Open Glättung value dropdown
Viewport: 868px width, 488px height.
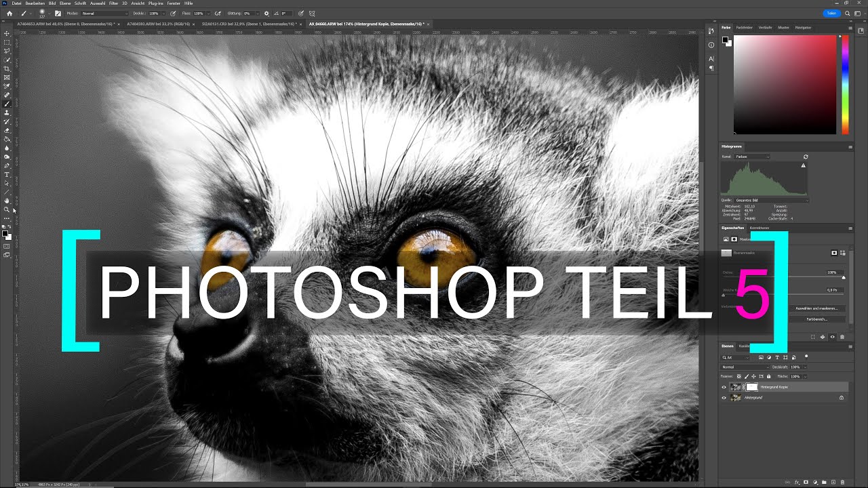tap(258, 14)
